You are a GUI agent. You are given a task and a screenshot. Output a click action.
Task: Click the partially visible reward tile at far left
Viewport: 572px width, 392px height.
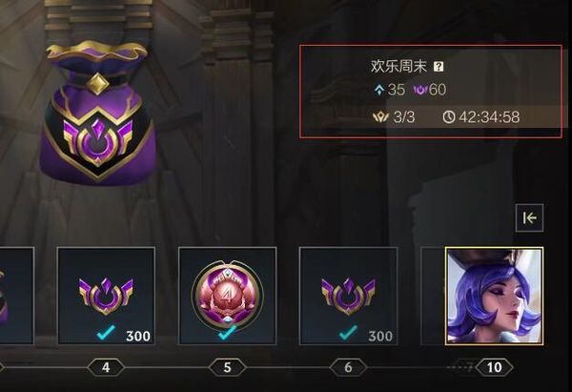point(16,296)
